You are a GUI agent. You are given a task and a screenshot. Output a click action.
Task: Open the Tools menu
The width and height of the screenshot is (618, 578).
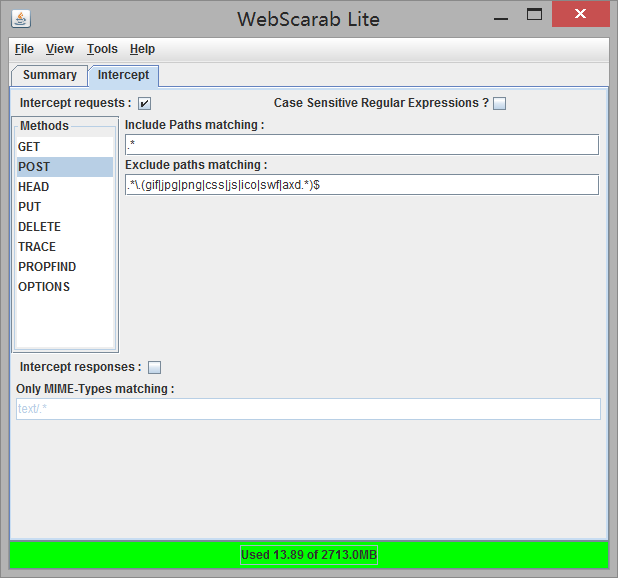(x=102, y=49)
